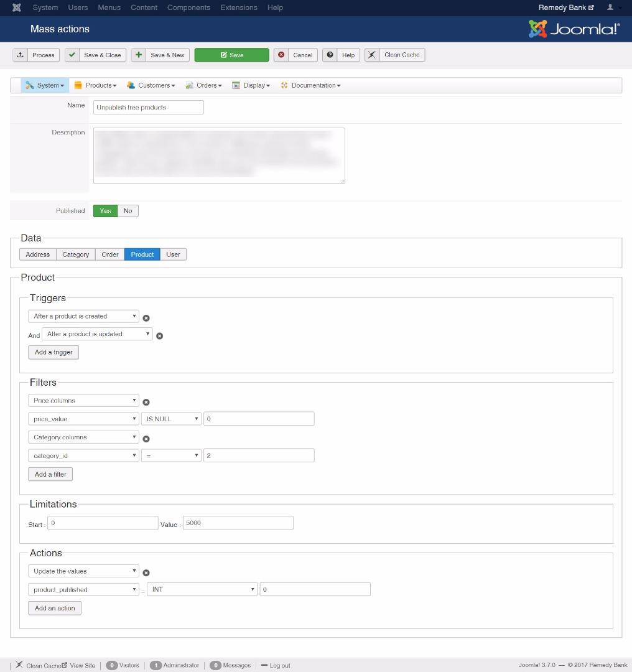The image size is (632, 672).
Task: Click Add a trigger button
Action: tap(53, 352)
